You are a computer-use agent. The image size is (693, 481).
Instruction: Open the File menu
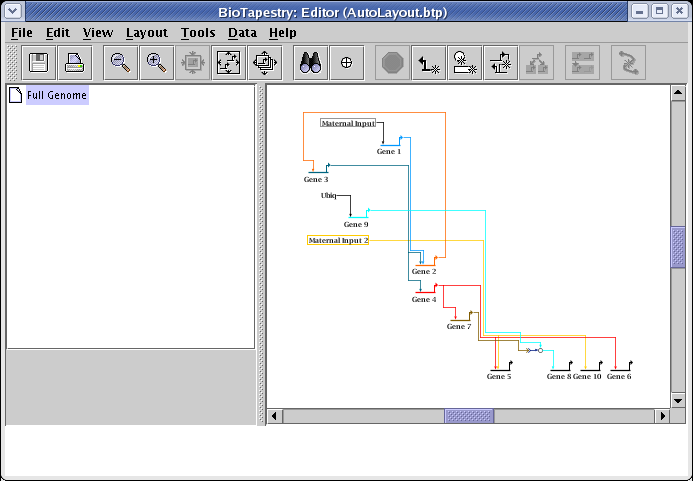tap(21, 32)
